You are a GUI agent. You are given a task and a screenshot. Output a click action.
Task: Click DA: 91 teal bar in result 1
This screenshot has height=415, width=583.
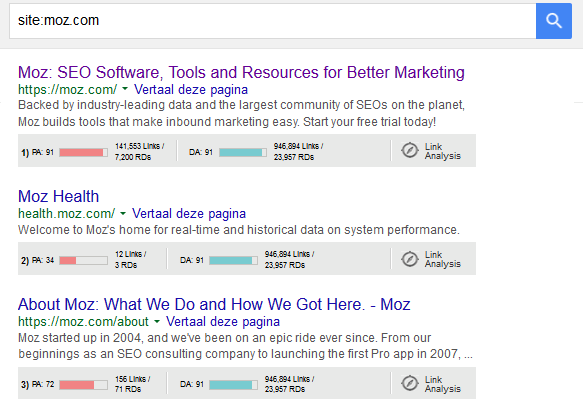point(242,152)
